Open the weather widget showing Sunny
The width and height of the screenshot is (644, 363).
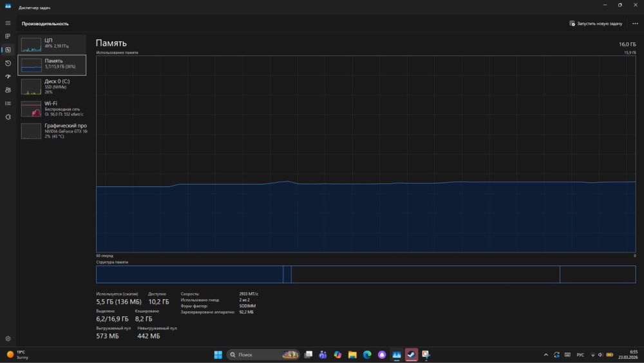tap(17, 355)
